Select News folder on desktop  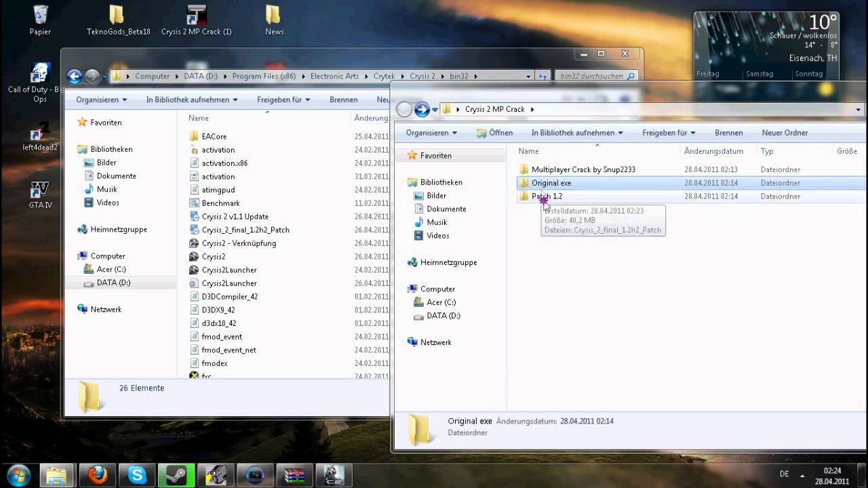point(274,20)
